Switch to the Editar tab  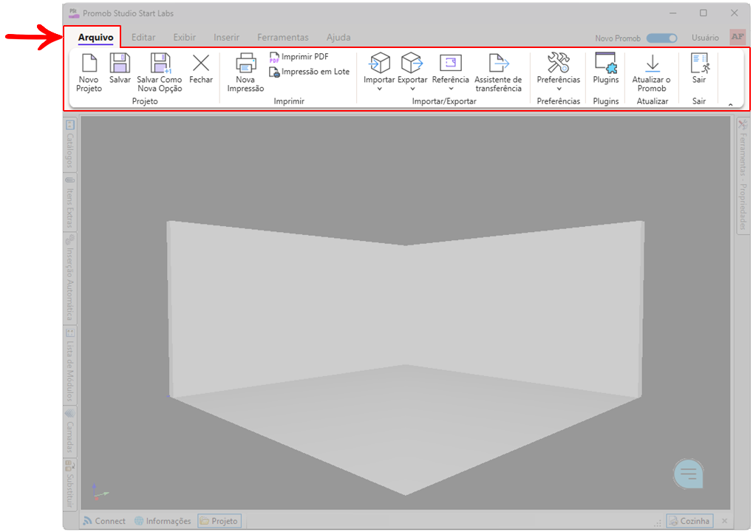coord(143,38)
